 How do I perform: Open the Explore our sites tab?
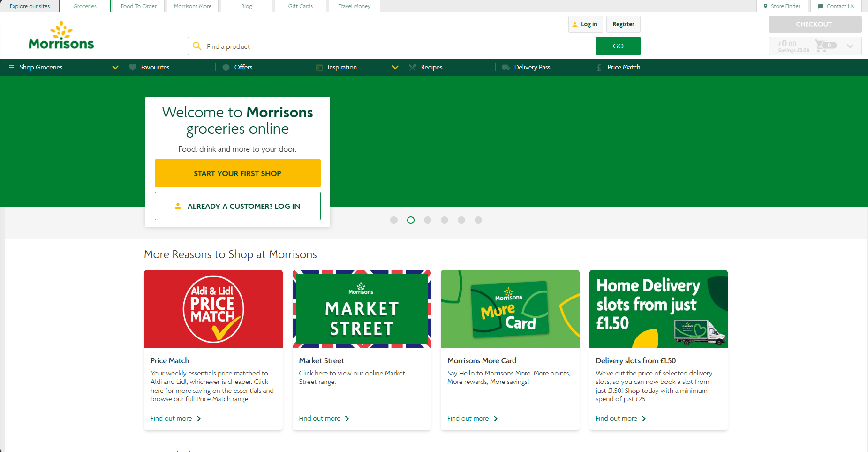tap(30, 6)
